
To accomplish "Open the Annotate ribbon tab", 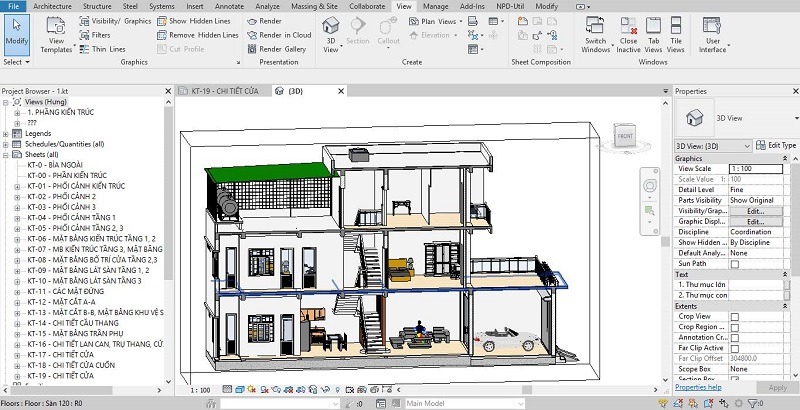I will (229, 6).
